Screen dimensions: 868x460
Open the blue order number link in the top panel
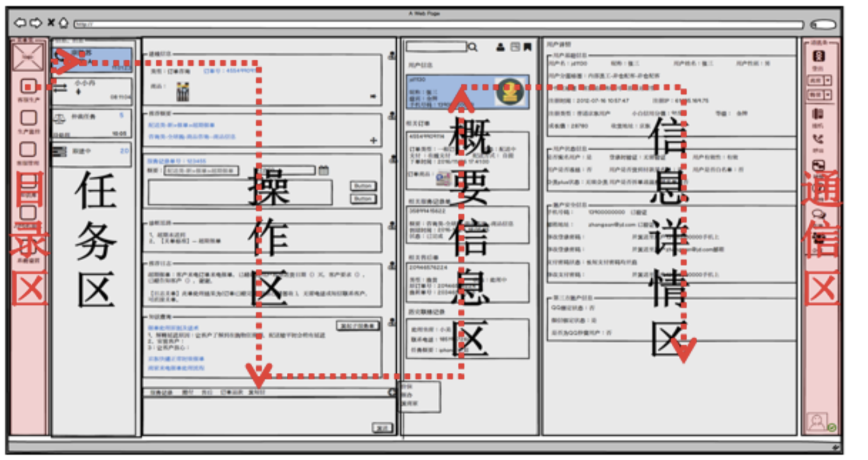click(x=229, y=71)
